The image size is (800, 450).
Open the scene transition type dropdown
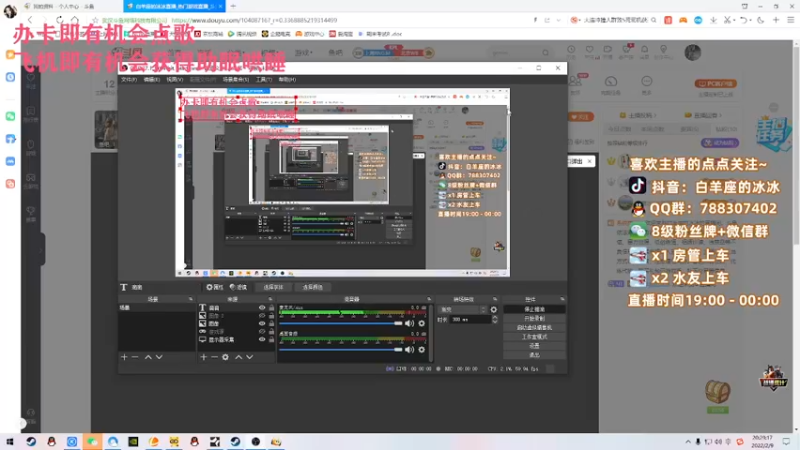463,310
